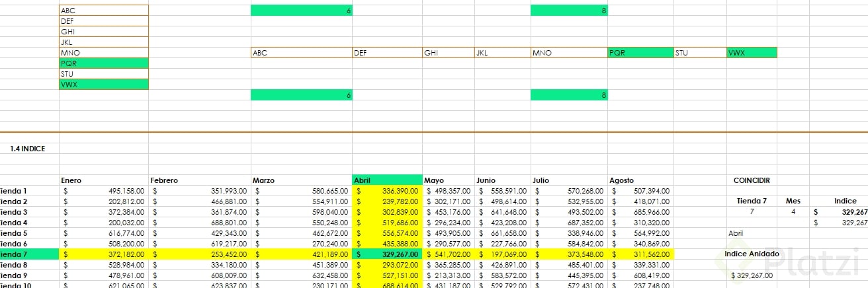Select the green intersection cell 329,267.00 in the table
Image resolution: width=868 pixels, height=288 pixels.
coord(387,254)
